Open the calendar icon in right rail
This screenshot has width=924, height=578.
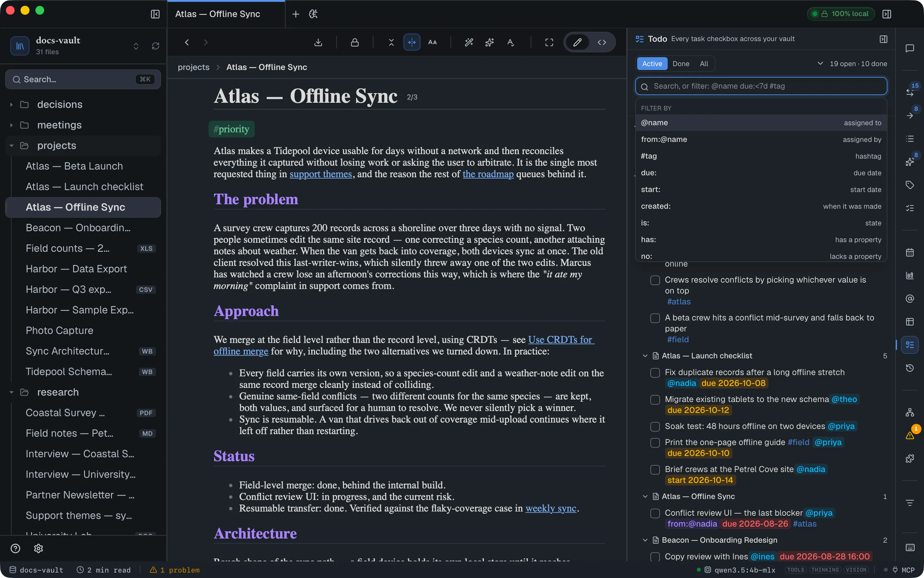[x=910, y=252]
